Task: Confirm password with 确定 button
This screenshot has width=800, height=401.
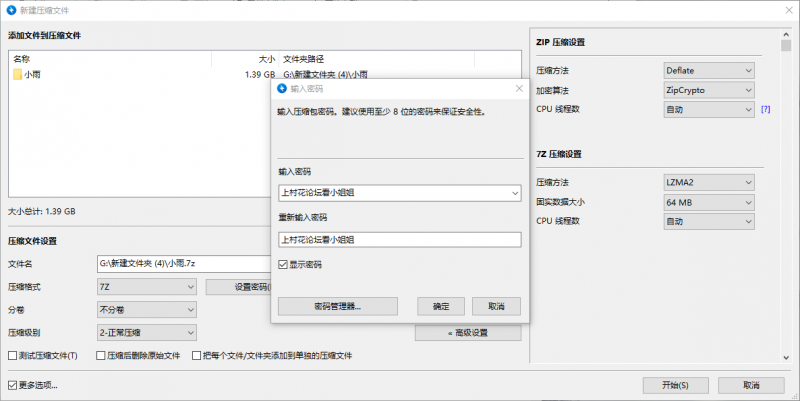Action: [x=440, y=306]
